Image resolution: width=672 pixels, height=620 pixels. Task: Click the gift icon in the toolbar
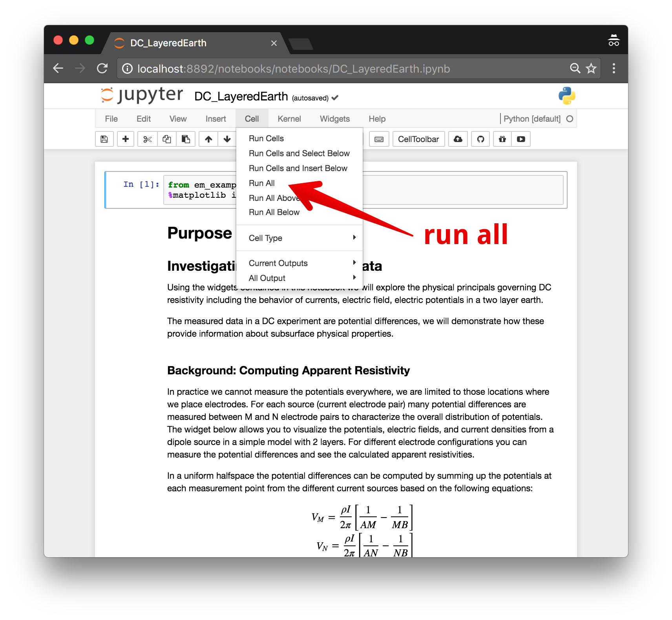click(502, 139)
